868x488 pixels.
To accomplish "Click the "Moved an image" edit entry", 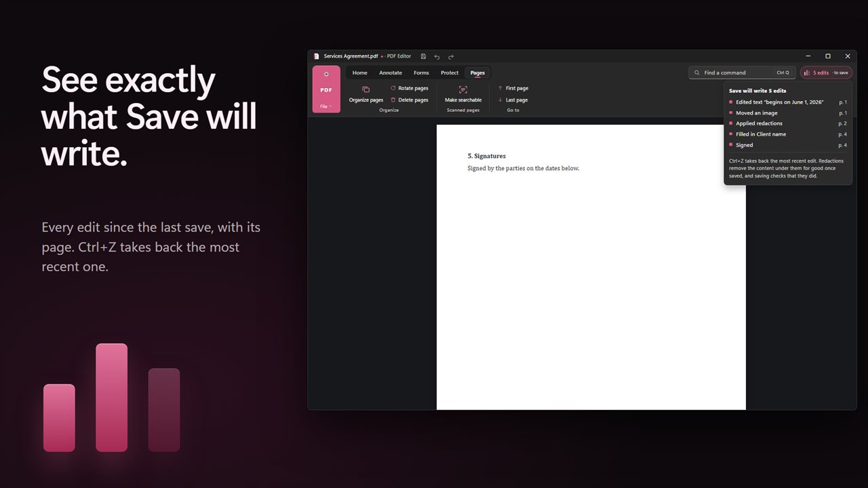I will [788, 113].
